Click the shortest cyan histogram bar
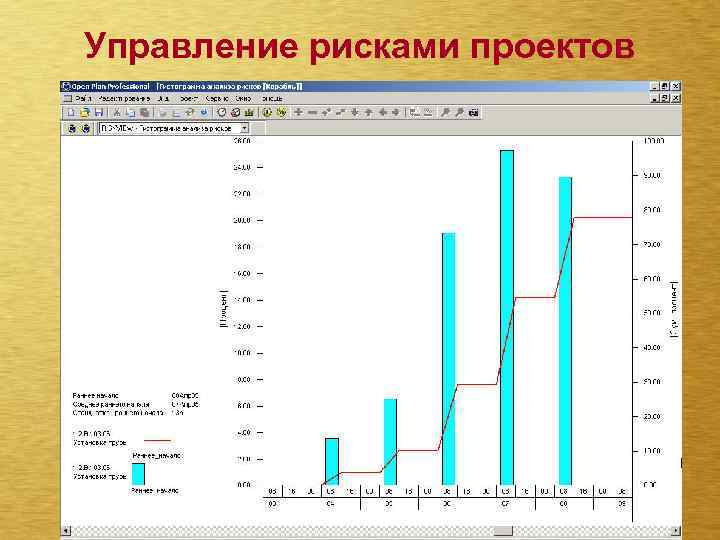This screenshot has height=540, width=720. (332, 461)
